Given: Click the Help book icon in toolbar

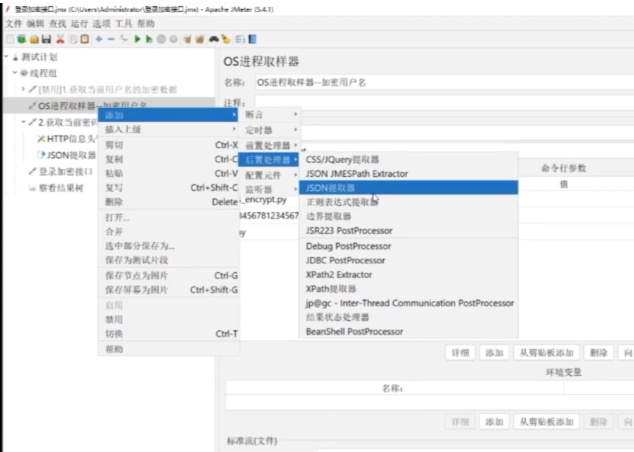Looking at the screenshot, I should pyautogui.click(x=252, y=39).
